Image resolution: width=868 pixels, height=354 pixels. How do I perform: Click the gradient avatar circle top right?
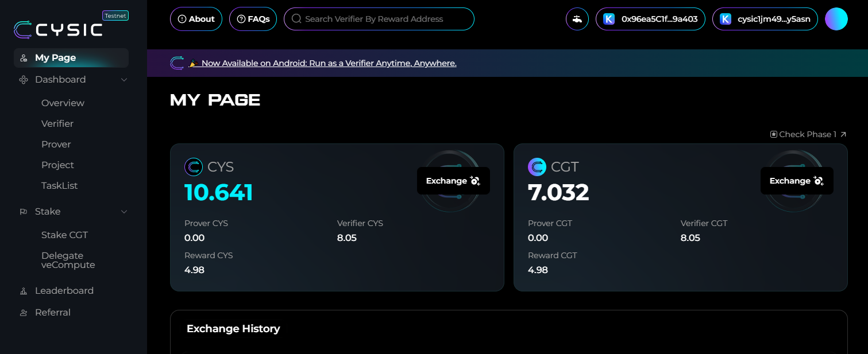point(836,18)
